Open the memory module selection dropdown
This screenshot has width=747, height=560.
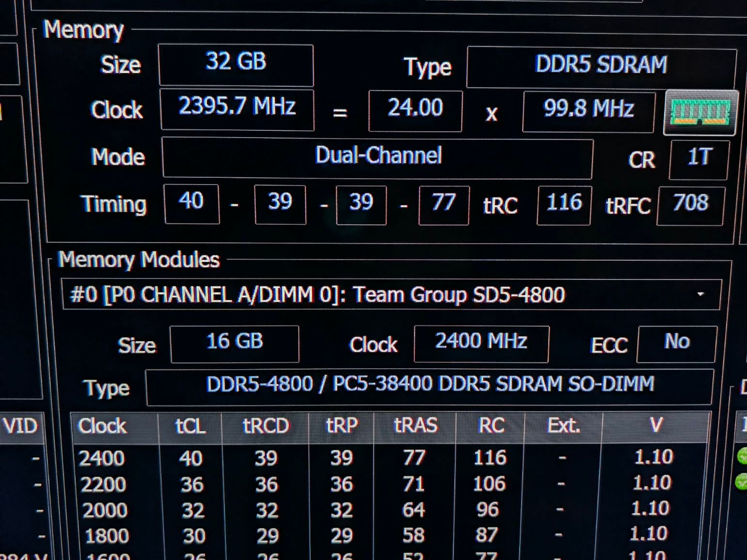pos(391,295)
